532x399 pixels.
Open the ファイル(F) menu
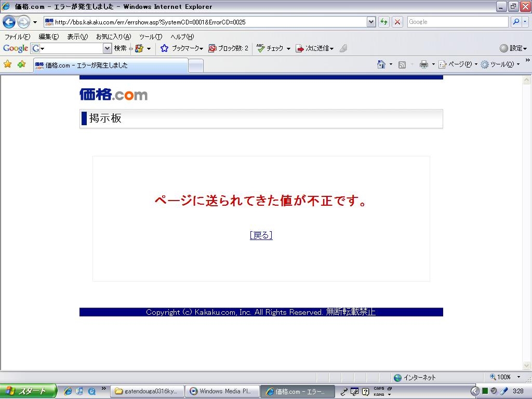click(x=17, y=37)
